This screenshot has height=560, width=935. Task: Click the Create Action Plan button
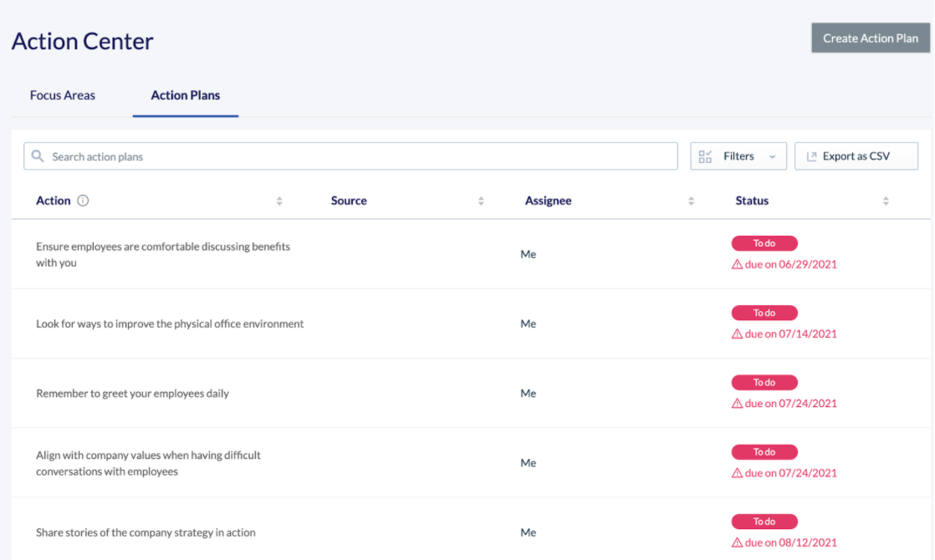pyautogui.click(x=870, y=38)
